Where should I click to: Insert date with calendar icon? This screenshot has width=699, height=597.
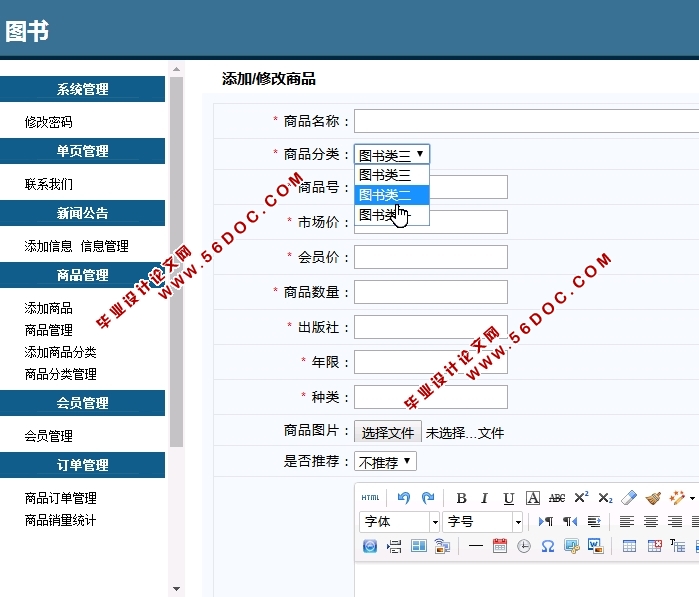[x=500, y=546]
